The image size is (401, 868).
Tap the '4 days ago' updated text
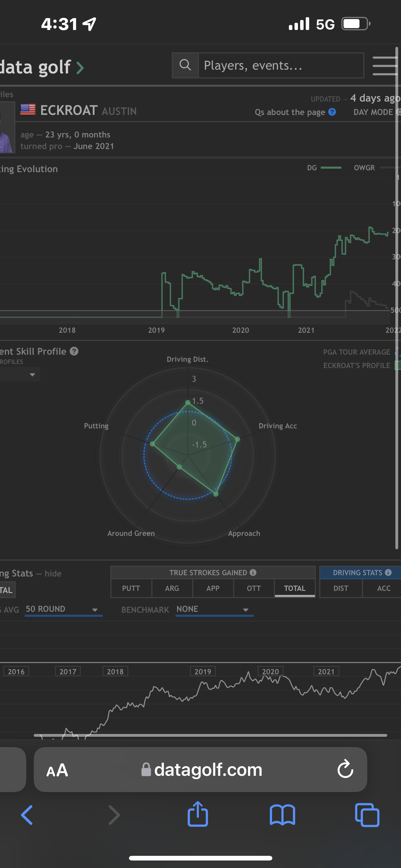coord(375,98)
